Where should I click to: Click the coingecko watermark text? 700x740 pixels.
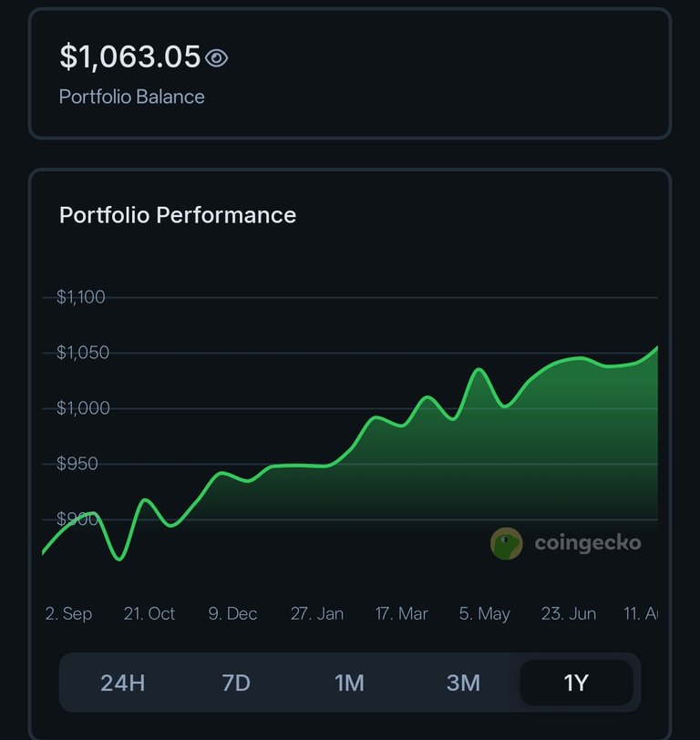pos(588,543)
